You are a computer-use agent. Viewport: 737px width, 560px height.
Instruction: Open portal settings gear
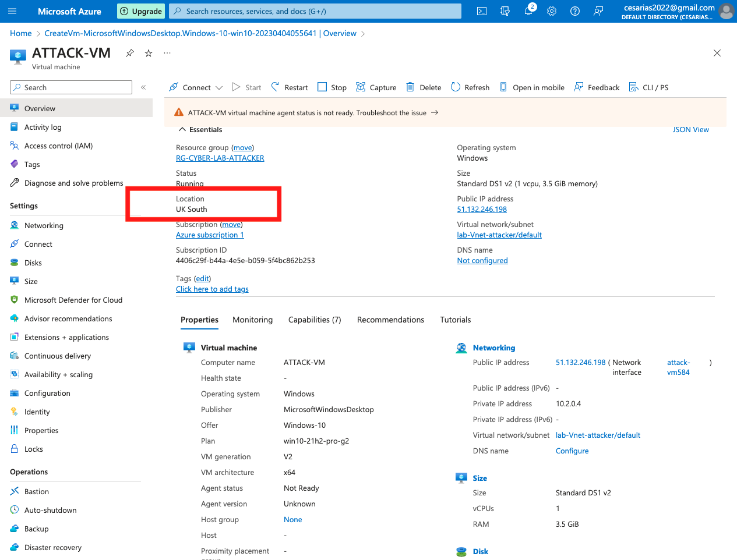click(x=552, y=11)
